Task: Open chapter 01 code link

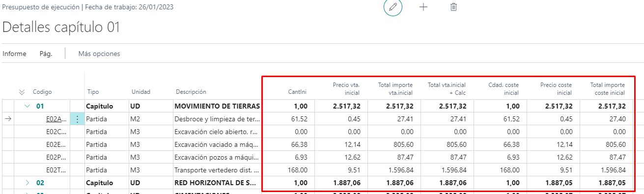Action: point(40,106)
